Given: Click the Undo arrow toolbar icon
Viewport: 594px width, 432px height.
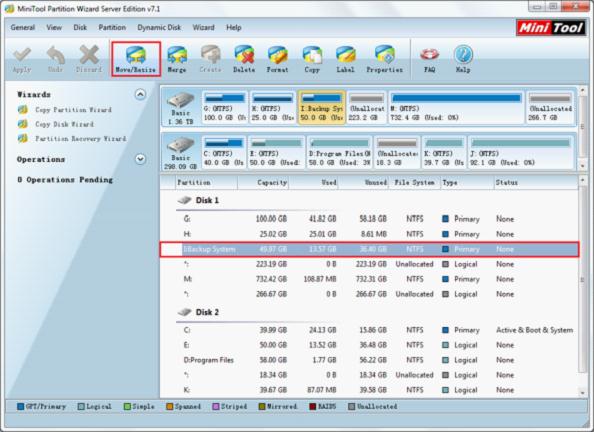Looking at the screenshot, I should [x=55, y=55].
